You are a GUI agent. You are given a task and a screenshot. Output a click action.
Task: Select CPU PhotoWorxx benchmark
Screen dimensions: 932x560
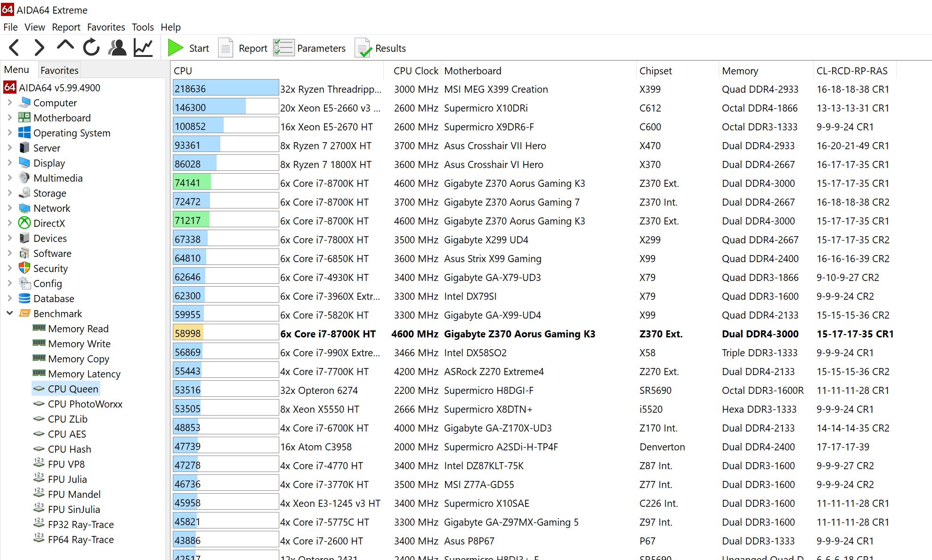tap(85, 404)
